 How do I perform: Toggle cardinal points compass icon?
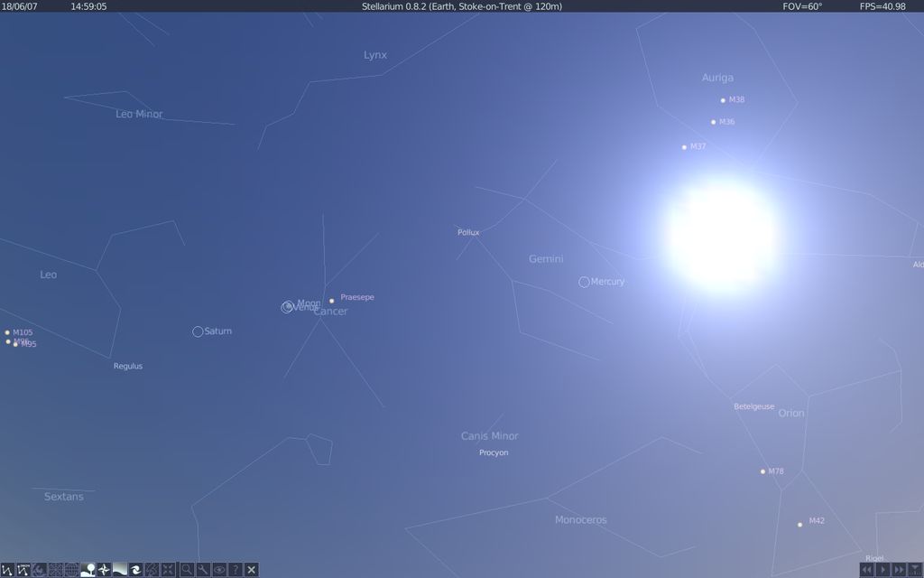coord(105,570)
